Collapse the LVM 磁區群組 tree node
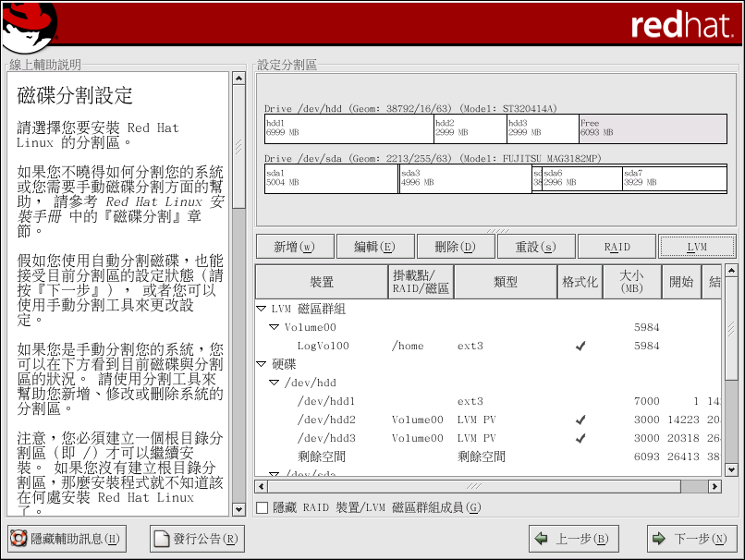 pos(263,309)
